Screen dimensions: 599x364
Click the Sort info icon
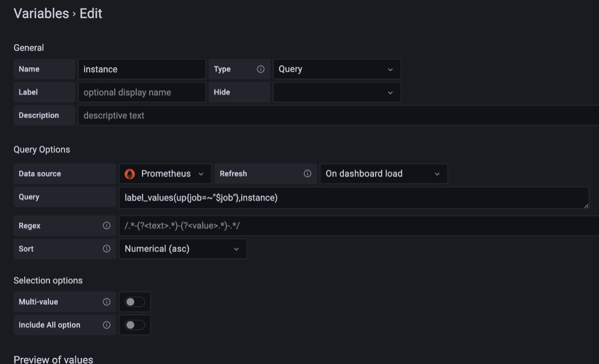click(106, 248)
